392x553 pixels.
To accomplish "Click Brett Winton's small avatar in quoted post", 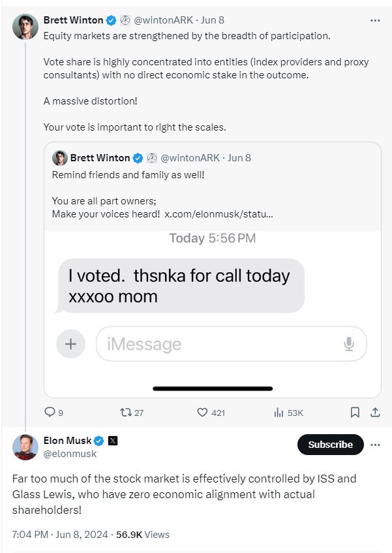I will [x=59, y=158].
